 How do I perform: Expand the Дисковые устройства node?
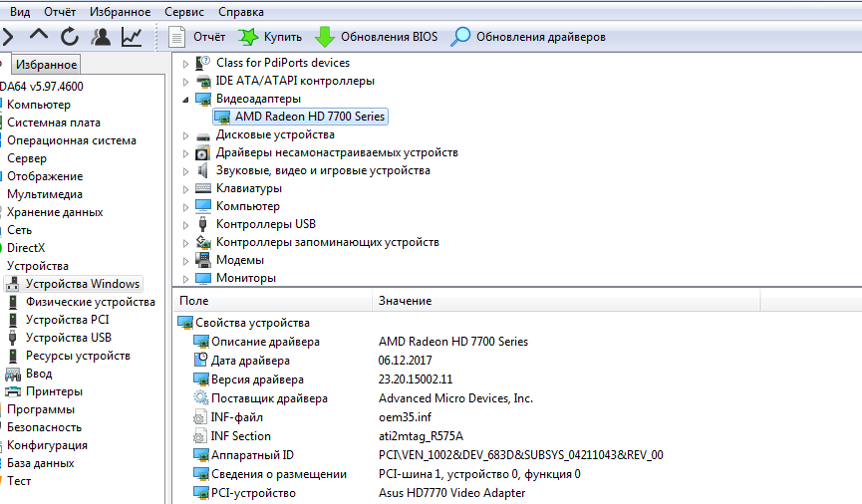[186, 134]
